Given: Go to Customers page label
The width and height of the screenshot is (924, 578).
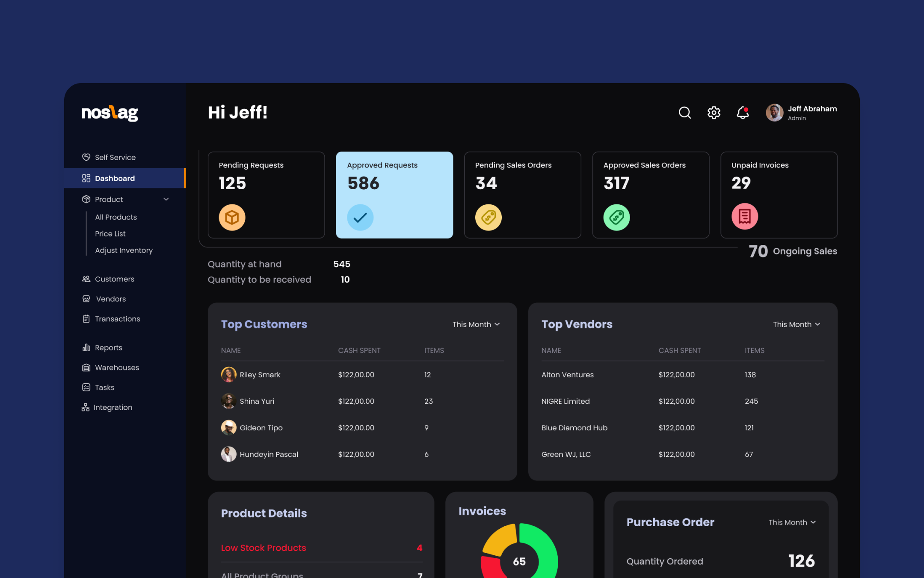Looking at the screenshot, I should [x=115, y=279].
